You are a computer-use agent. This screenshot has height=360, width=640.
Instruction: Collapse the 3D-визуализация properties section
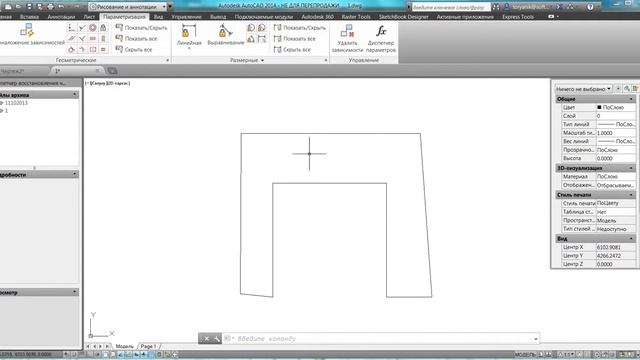click(x=631, y=168)
